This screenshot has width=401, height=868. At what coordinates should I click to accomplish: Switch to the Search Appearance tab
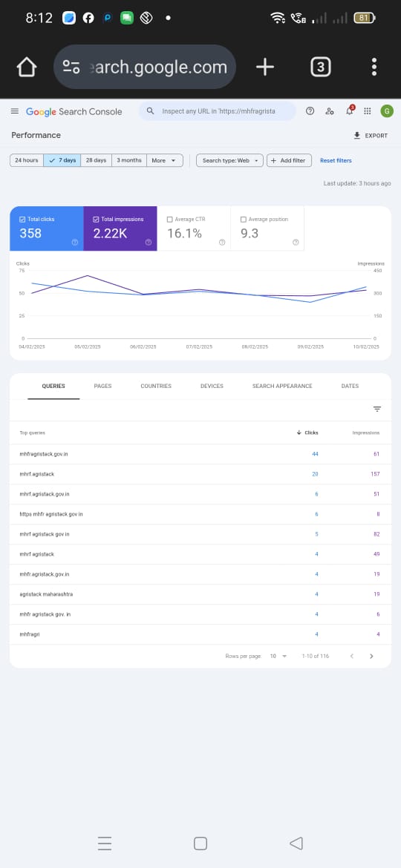(282, 386)
